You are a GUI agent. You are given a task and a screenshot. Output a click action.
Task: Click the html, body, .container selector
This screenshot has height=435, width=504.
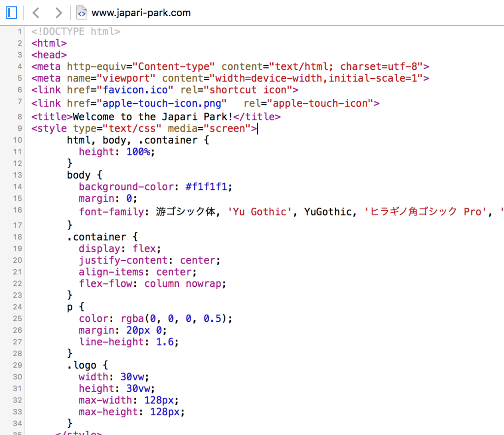point(132,140)
